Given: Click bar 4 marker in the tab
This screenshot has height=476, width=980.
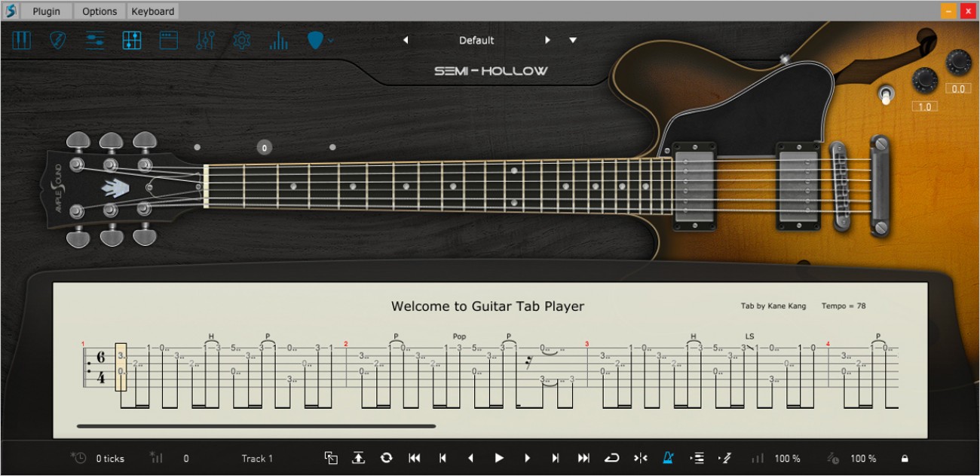Looking at the screenshot, I should pyautogui.click(x=828, y=344).
